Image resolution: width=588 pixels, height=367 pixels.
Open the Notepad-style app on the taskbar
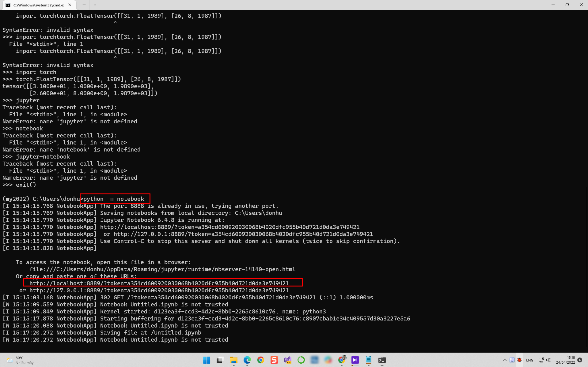tap(368, 360)
